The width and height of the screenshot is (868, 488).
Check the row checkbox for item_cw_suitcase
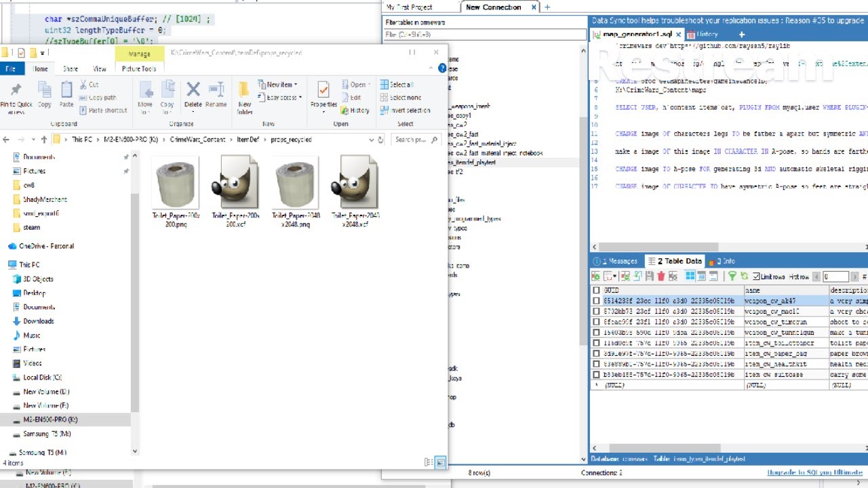click(x=596, y=374)
